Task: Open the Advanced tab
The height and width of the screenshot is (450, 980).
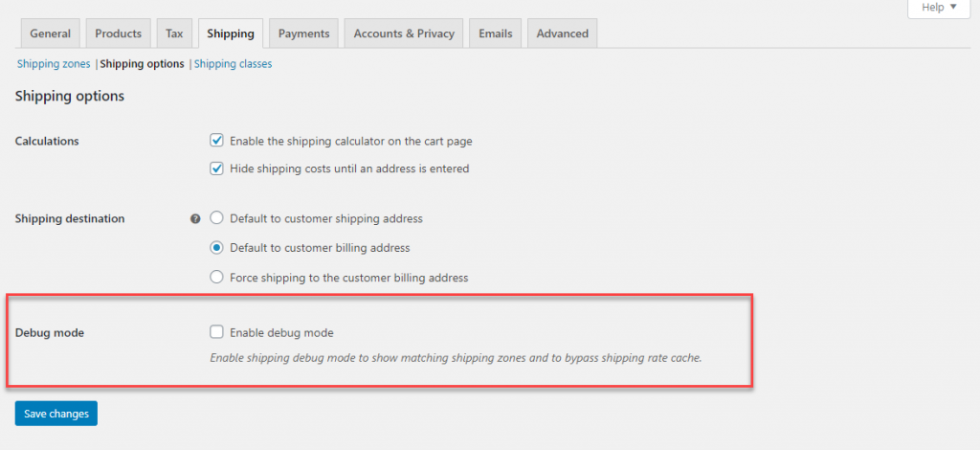Action: [562, 34]
